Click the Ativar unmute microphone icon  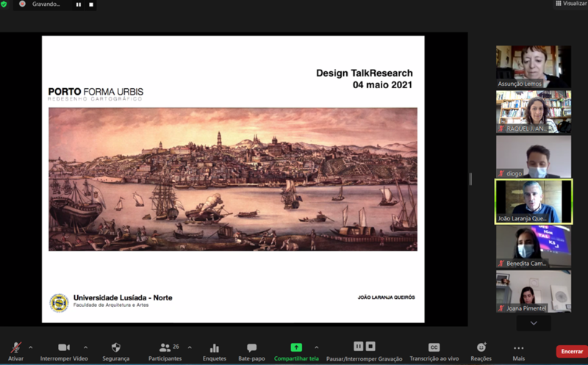tap(15, 348)
